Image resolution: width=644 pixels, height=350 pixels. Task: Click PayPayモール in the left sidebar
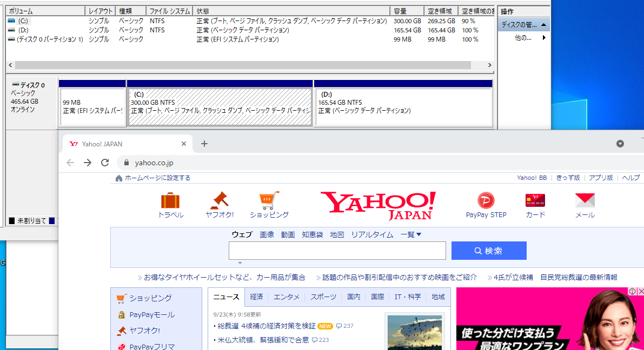[152, 315]
